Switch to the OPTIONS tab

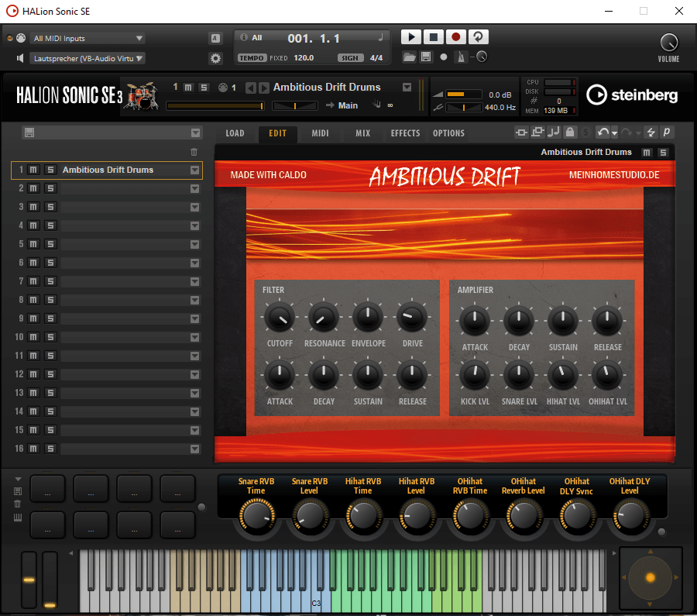click(448, 133)
